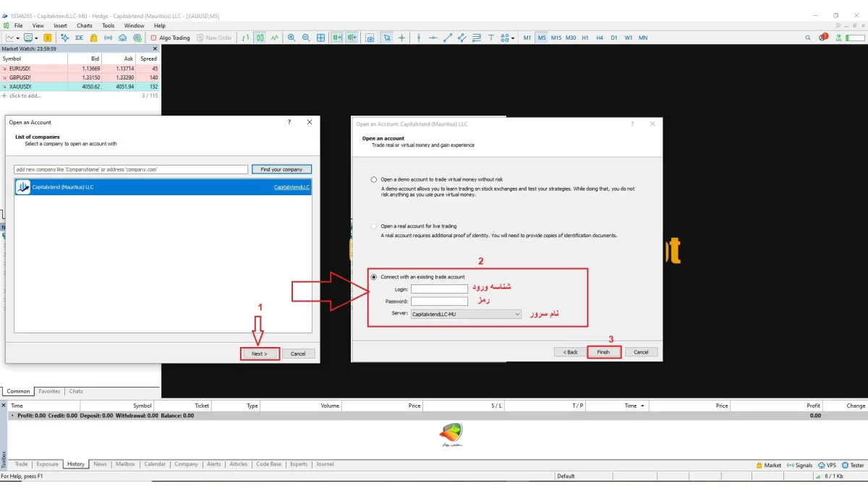
Task: Switch to H1 timeframe
Action: point(585,38)
